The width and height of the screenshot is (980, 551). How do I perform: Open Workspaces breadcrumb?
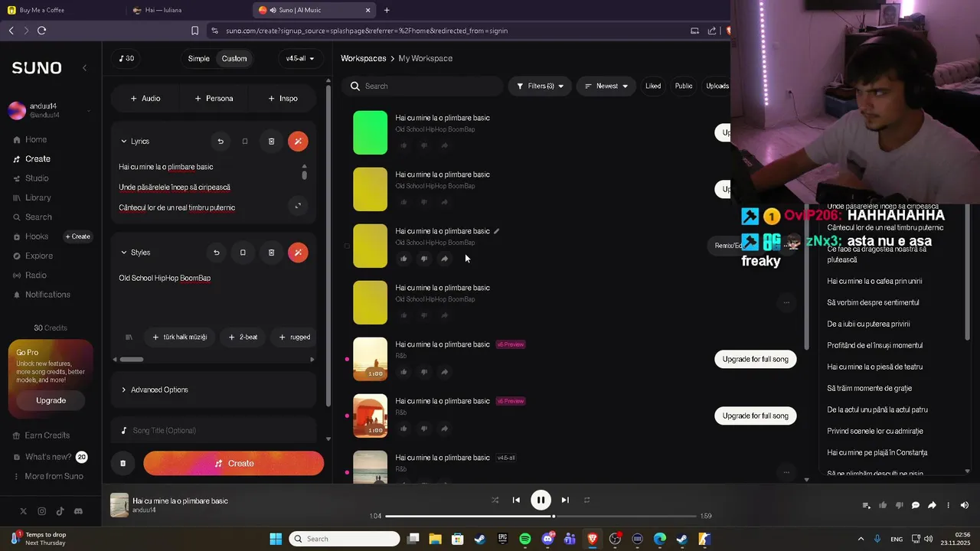click(364, 59)
